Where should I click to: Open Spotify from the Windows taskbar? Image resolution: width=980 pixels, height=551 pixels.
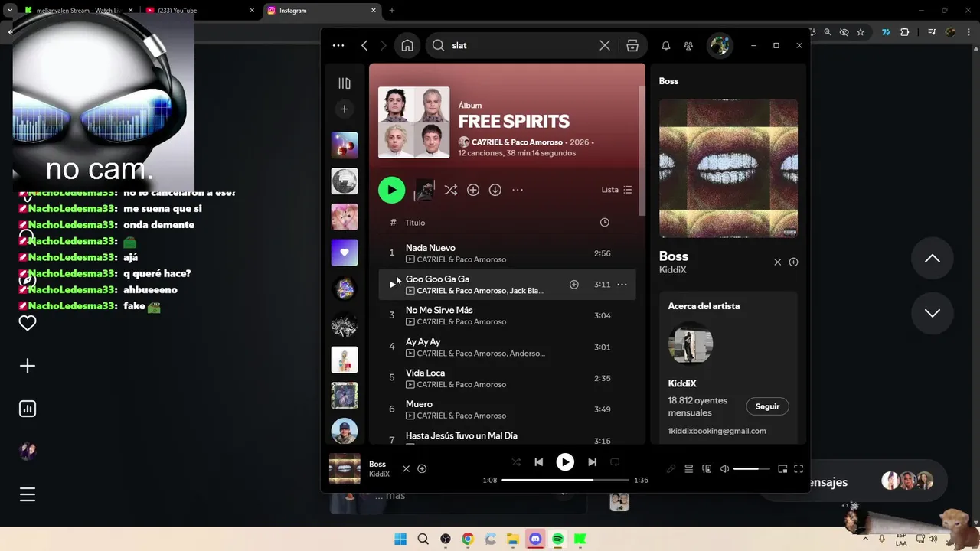coord(557,539)
